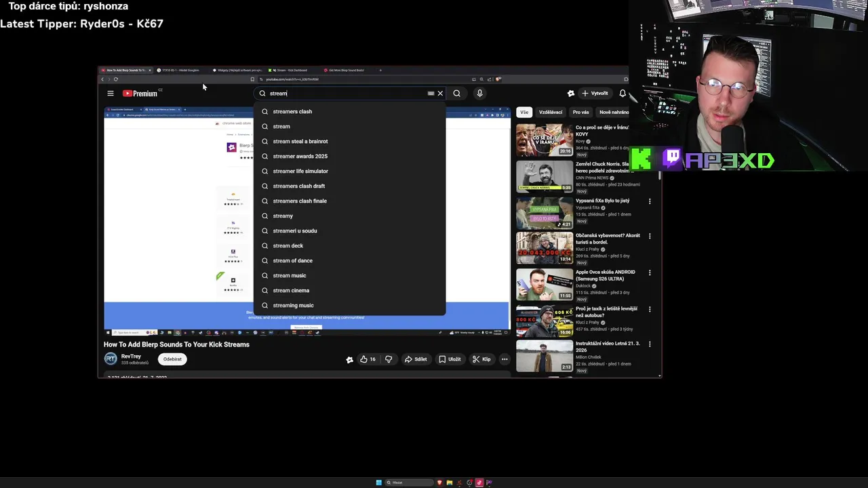Select the Vzdělávací filter chip
Image resolution: width=868 pixels, height=488 pixels.
tap(551, 112)
